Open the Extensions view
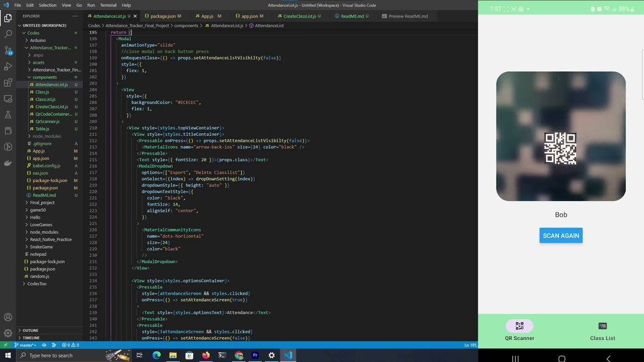644x362 pixels. click(8, 82)
